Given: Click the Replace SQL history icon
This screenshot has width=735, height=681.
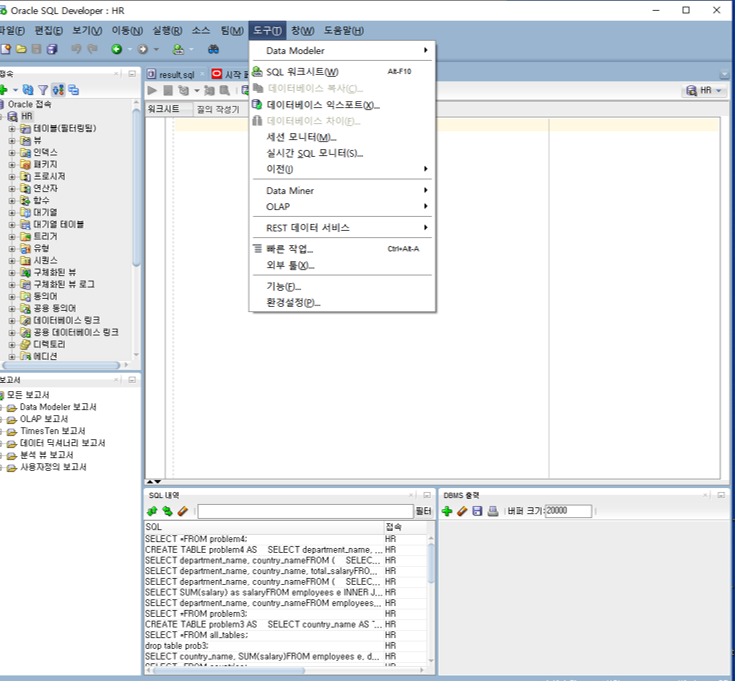Looking at the screenshot, I should [x=167, y=511].
